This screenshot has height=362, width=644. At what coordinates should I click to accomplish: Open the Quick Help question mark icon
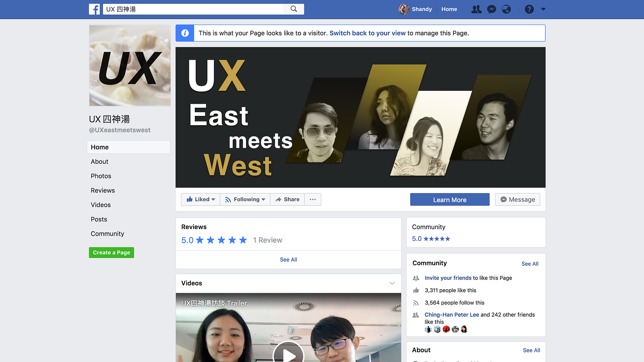[529, 9]
